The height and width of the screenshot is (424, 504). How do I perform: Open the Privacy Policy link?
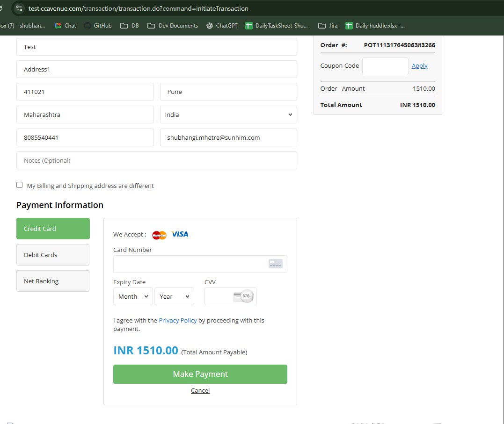[178, 320]
